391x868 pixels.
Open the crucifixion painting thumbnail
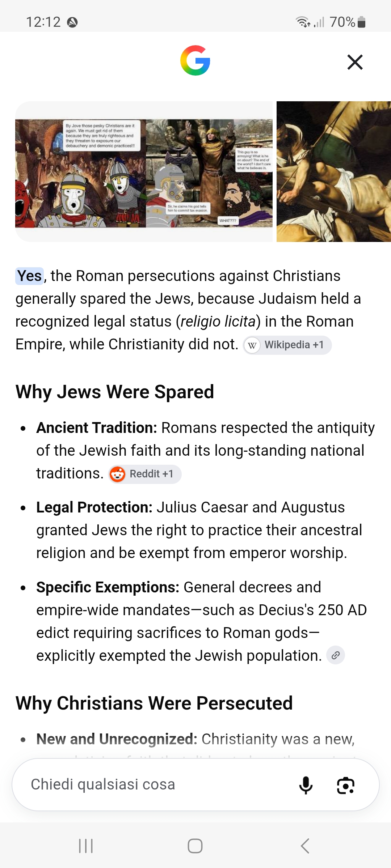pyautogui.click(x=334, y=171)
